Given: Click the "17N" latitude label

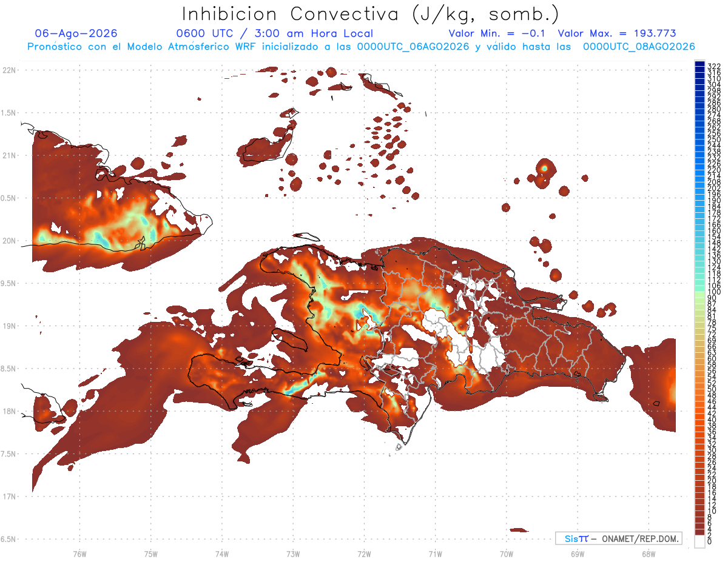Looking at the screenshot, I should (x=10, y=497).
